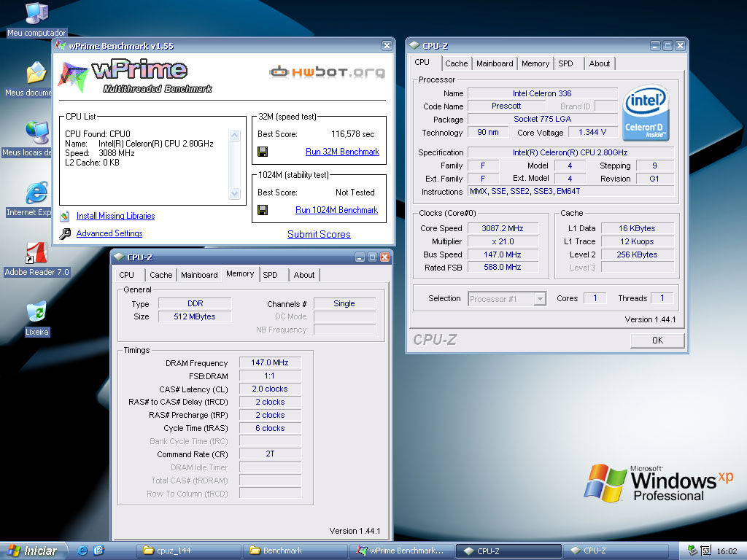Click the first system tray icon
Viewport: 747px width, 560px height.
(692, 551)
